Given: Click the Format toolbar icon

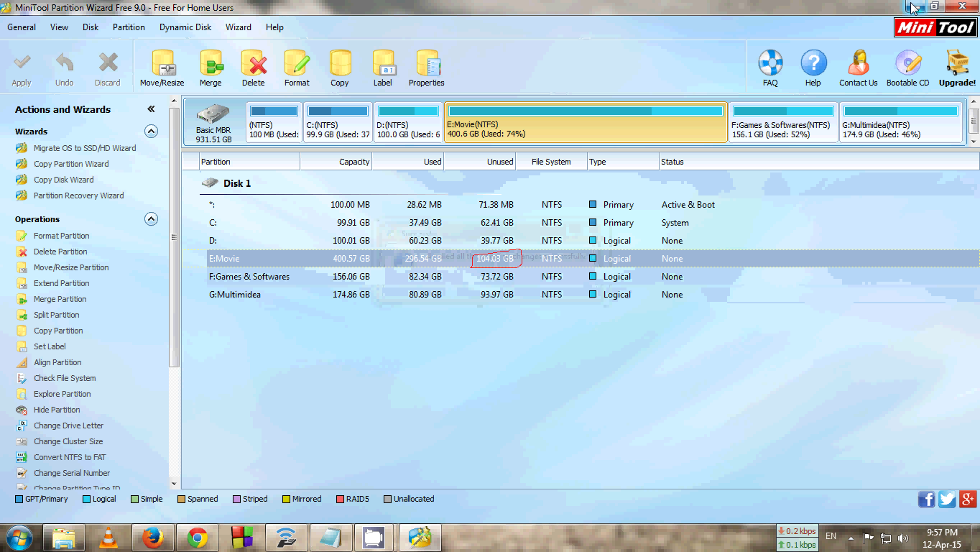Looking at the screenshot, I should (x=297, y=63).
